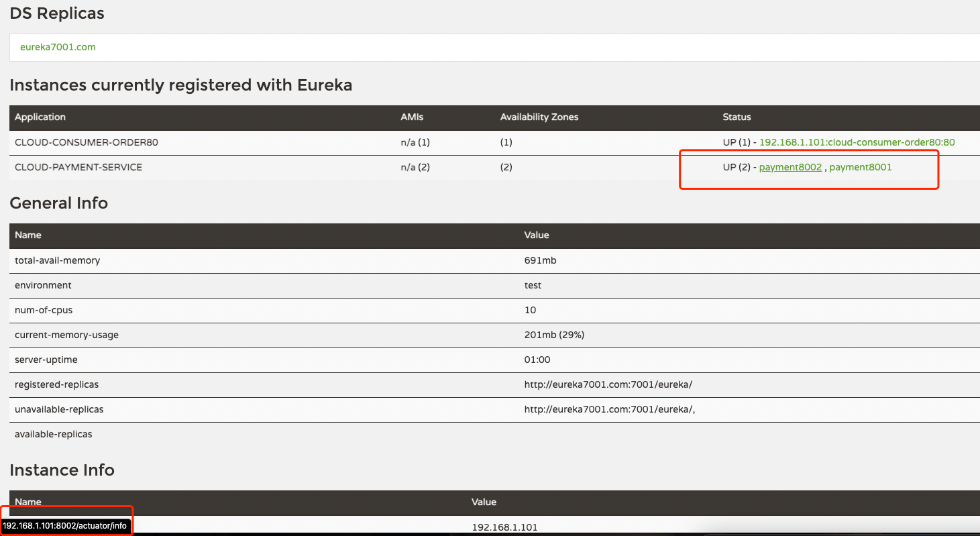Click the AMIs column header
This screenshot has width=980, height=536.
click(412, 117)
